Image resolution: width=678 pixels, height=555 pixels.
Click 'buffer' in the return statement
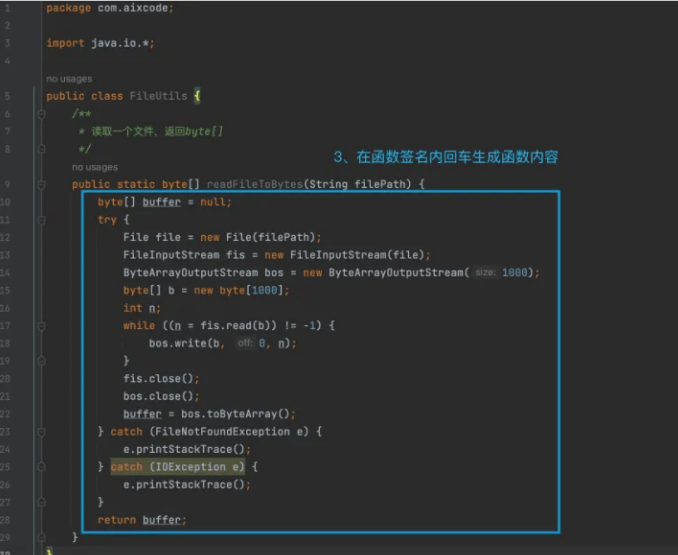point(161,520)
